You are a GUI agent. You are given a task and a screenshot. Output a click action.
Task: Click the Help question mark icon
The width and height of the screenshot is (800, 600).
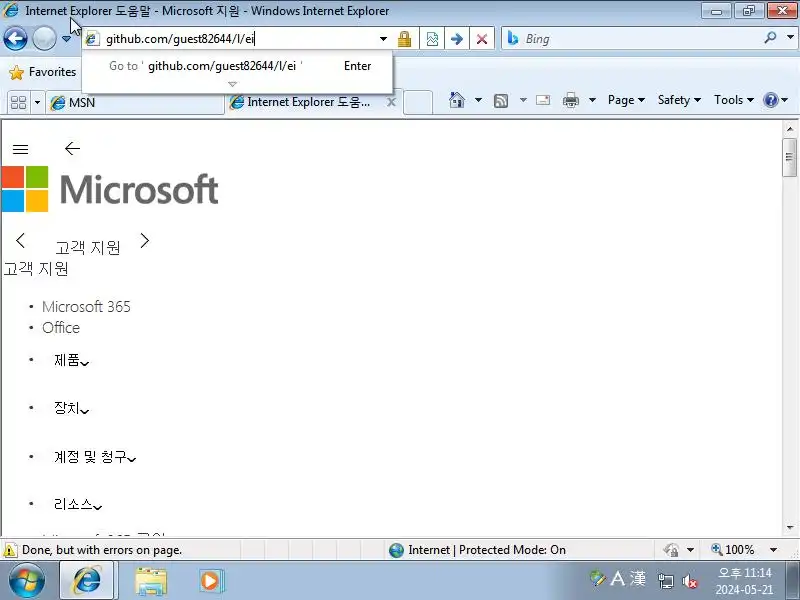(771, 100)
